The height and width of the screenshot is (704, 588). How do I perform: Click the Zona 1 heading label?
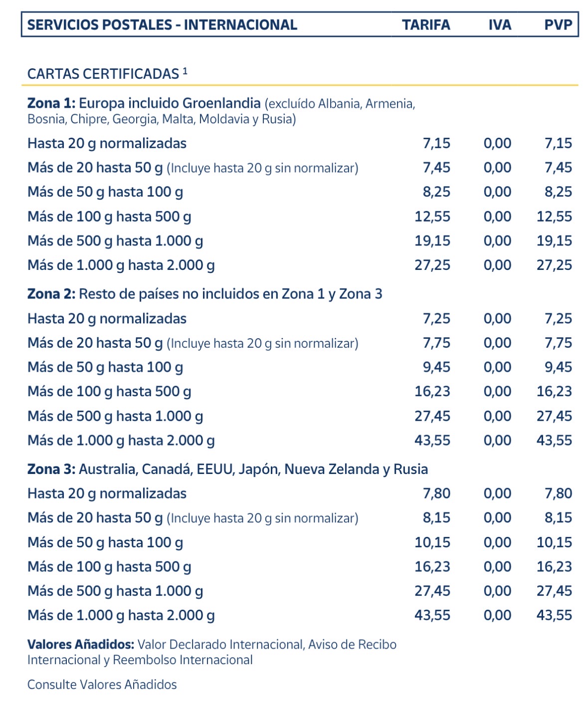click(51, 103)
